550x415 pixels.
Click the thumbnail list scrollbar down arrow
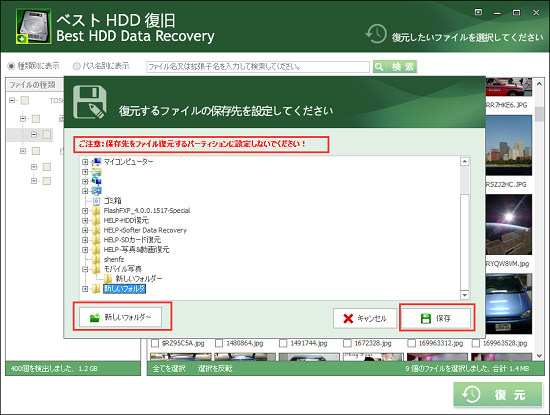[539, 356]
